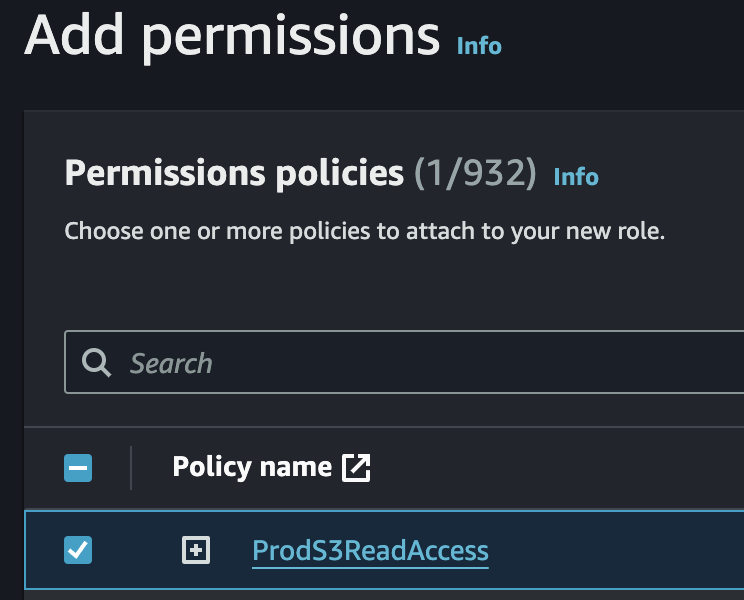Screen dimensions: 744x600
Task: Click the magnifying glass search icon
Action: (x=97, y=363)
